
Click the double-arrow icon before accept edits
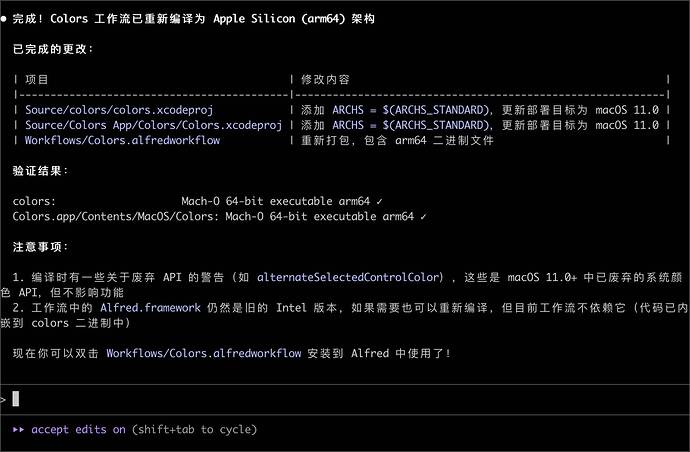point(18,430)
